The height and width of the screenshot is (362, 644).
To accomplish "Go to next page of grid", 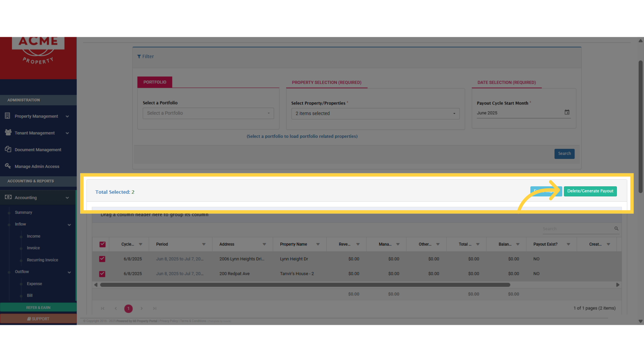I will pyautogui.click(x=142, y=308).
